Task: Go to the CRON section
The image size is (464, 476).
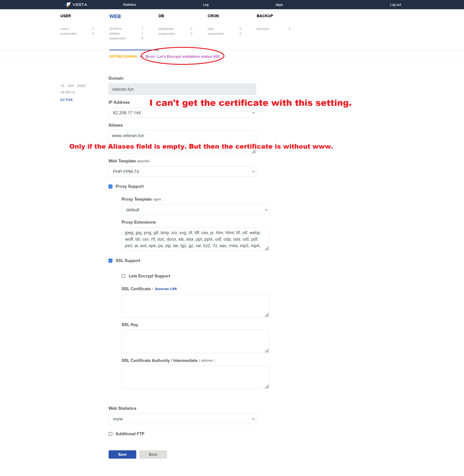Action: tap(213, 16)
